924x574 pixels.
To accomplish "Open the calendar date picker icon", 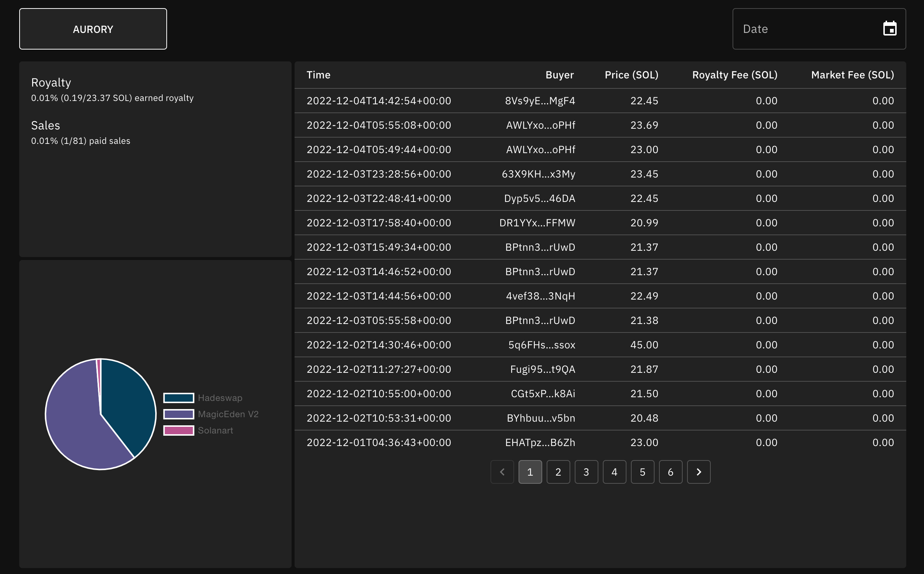I will click(890, 29).
